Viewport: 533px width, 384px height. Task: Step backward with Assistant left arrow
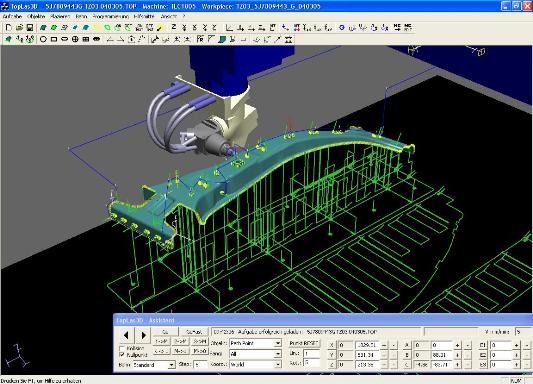[126, 335]
